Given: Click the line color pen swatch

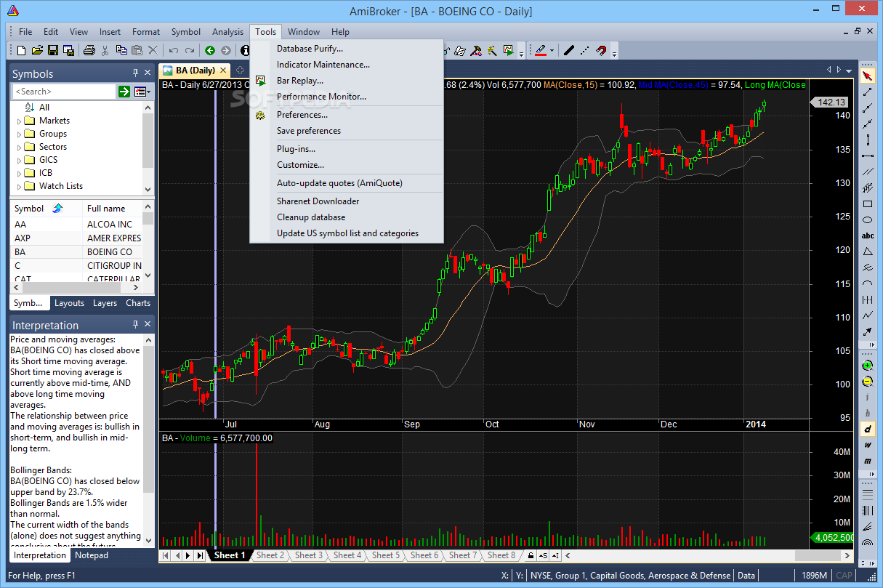Looking at the screenshot, I should [x=540, y=50].
